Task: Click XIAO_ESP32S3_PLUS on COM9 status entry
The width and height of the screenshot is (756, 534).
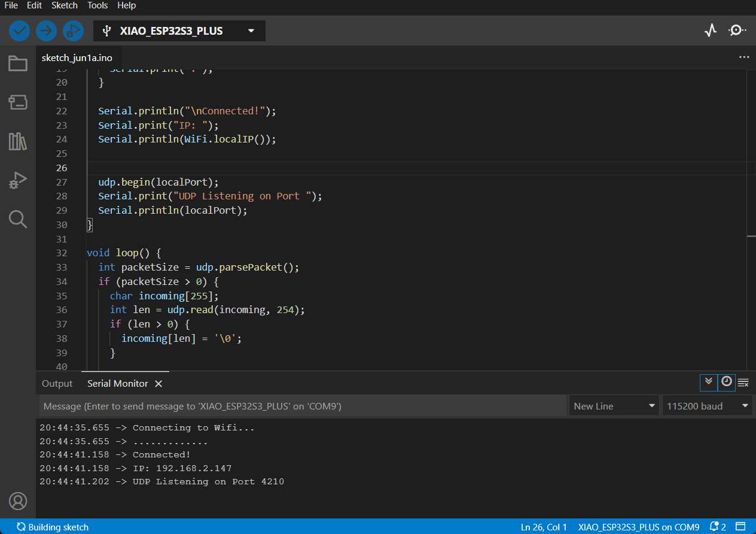Action: [x=639, y=527]
